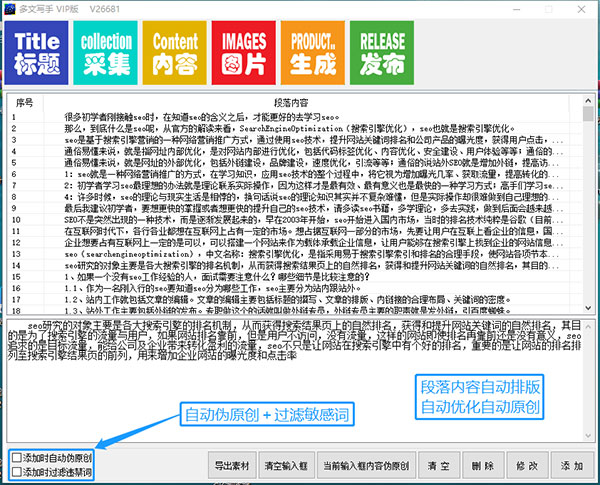600x485 pixels.
Task: Select row 4 in paragraph list
Action: coord(295,151)
